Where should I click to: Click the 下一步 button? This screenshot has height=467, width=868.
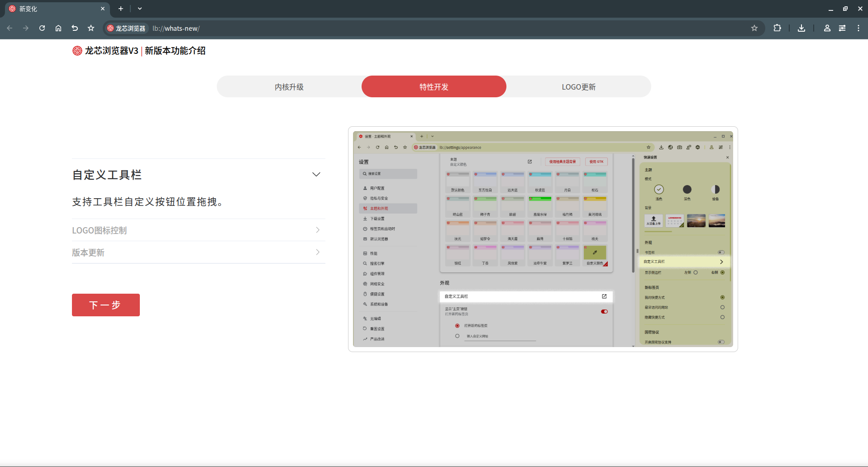click(x=106, y=305)
